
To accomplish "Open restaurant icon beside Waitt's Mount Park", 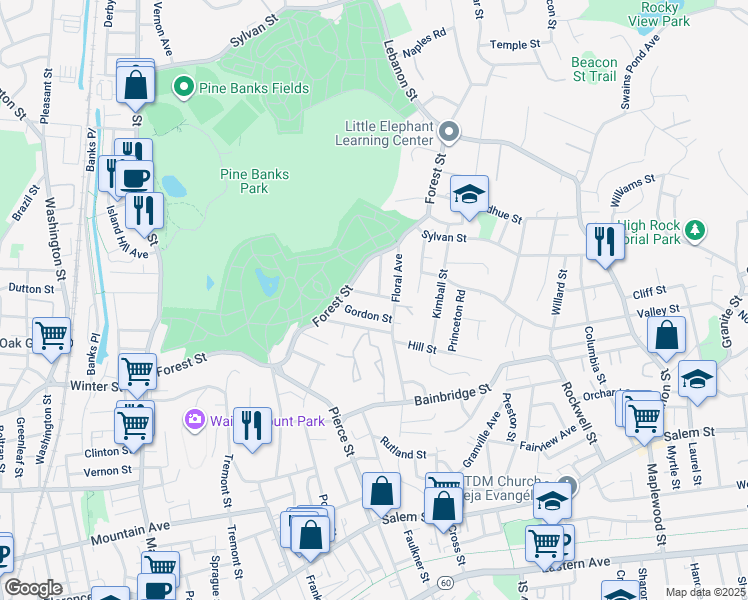I will (252, 427).
